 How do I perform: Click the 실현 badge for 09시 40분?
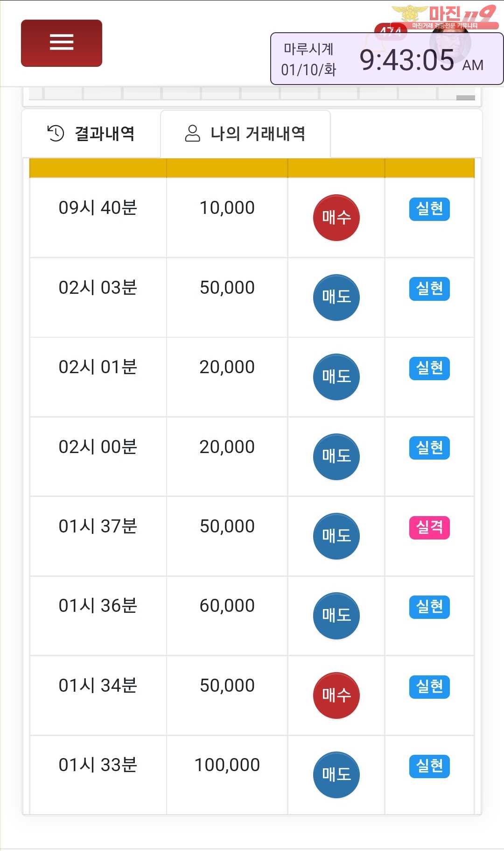point(429,209)
